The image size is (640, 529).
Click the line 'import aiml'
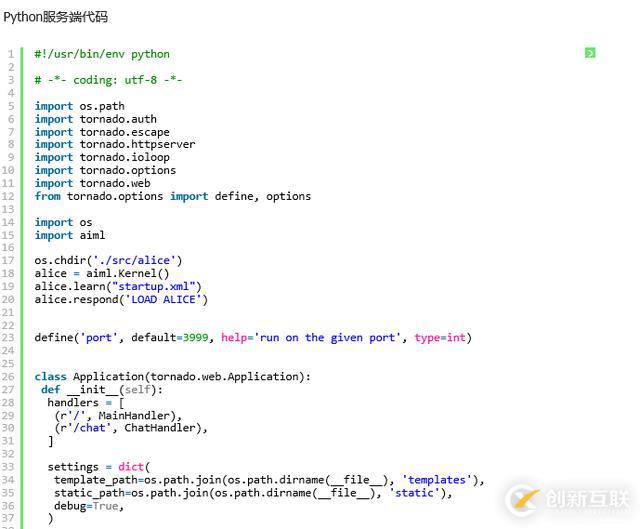tap(70, 236)
